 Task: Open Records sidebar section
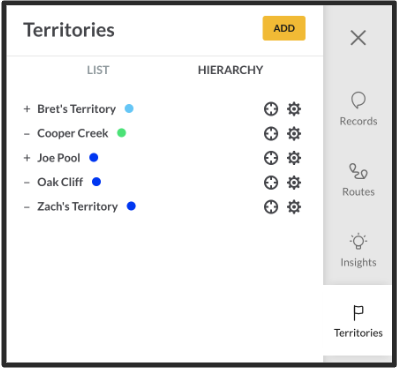(358, 109)
